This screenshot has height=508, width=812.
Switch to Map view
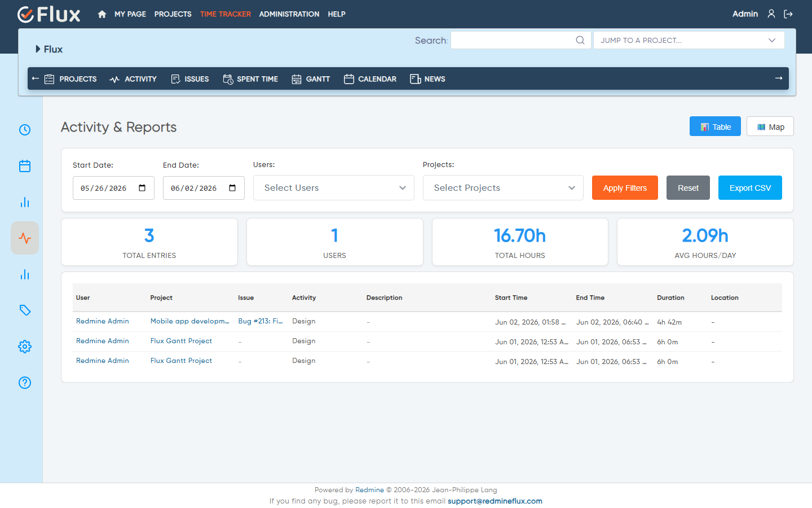[770, 126]
